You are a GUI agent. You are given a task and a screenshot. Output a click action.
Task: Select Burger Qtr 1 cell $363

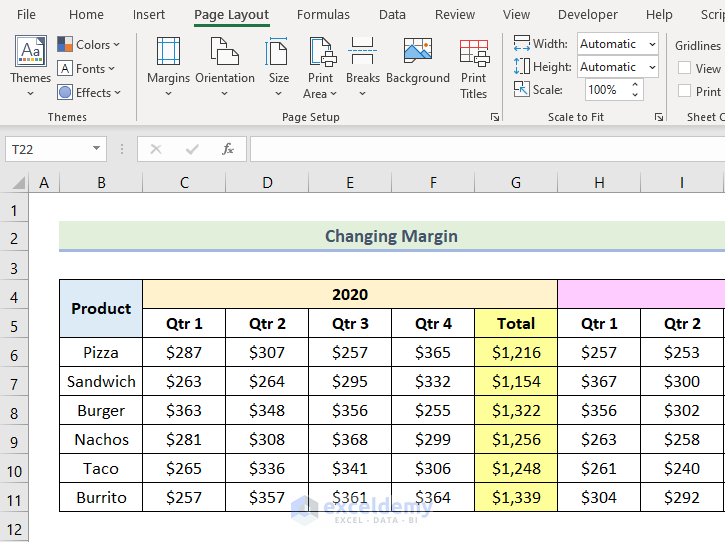[184, 410]
